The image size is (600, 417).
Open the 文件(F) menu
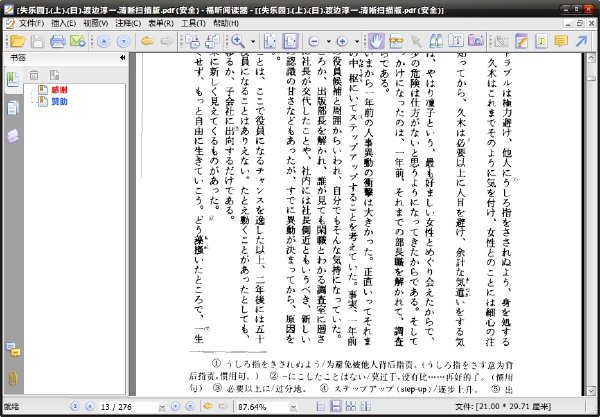coord(31,23)
